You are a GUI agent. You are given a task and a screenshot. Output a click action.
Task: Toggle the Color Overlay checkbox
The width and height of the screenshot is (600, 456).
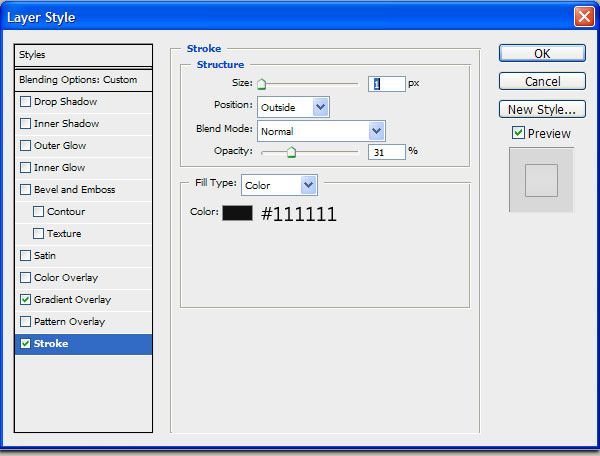tap(25, 278)
